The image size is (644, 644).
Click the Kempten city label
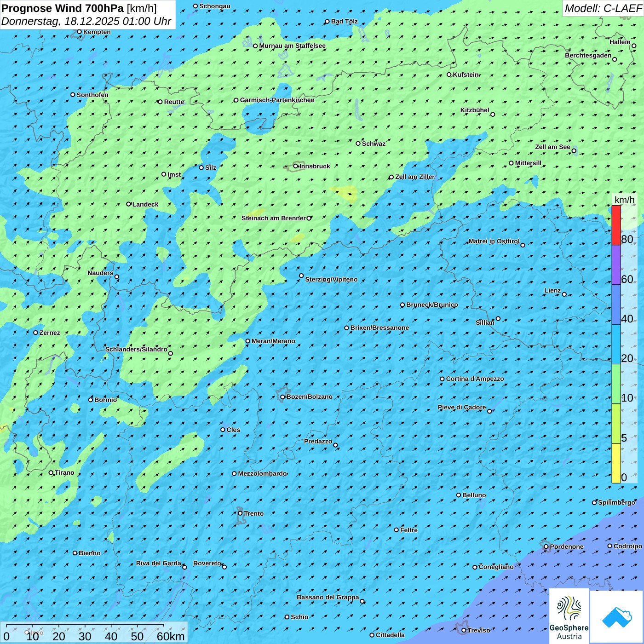click(97, 32)
